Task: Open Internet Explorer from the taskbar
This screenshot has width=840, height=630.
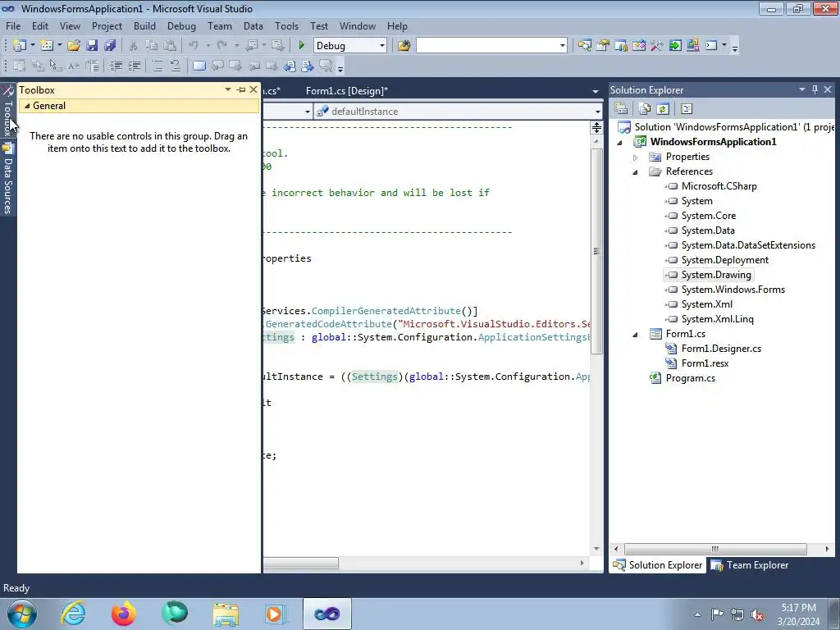Action: click(x=73, y=614)
